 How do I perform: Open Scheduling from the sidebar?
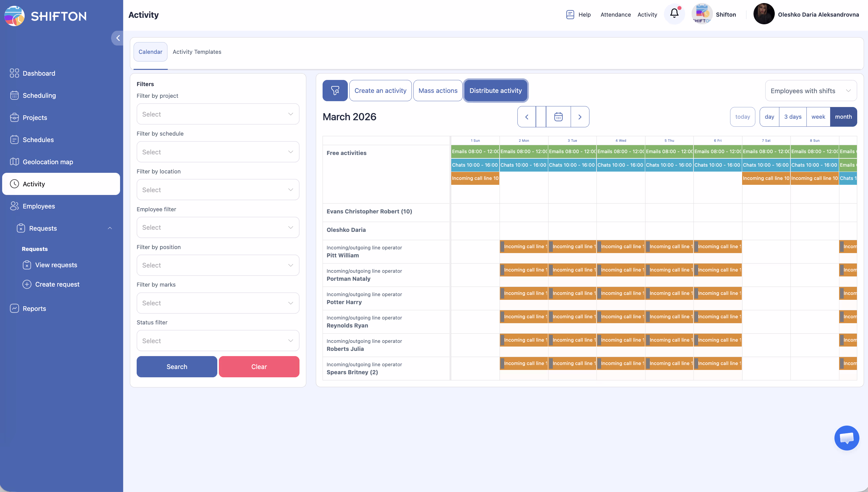[x=39, y=96]
